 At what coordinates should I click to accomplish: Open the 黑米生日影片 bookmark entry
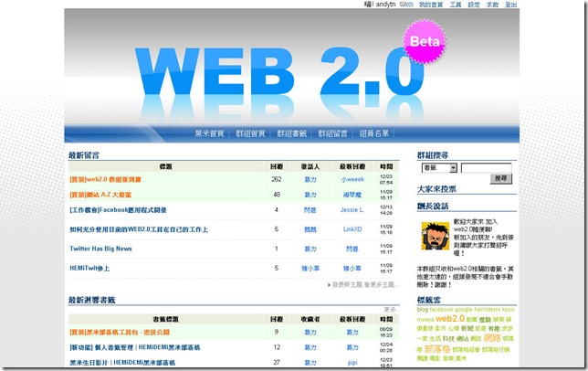pos(122,363)
